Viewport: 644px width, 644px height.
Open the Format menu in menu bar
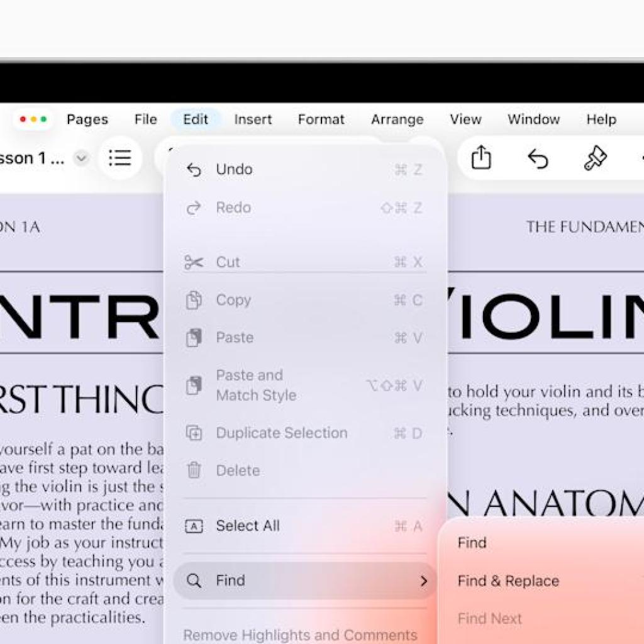tap(321, 119)
